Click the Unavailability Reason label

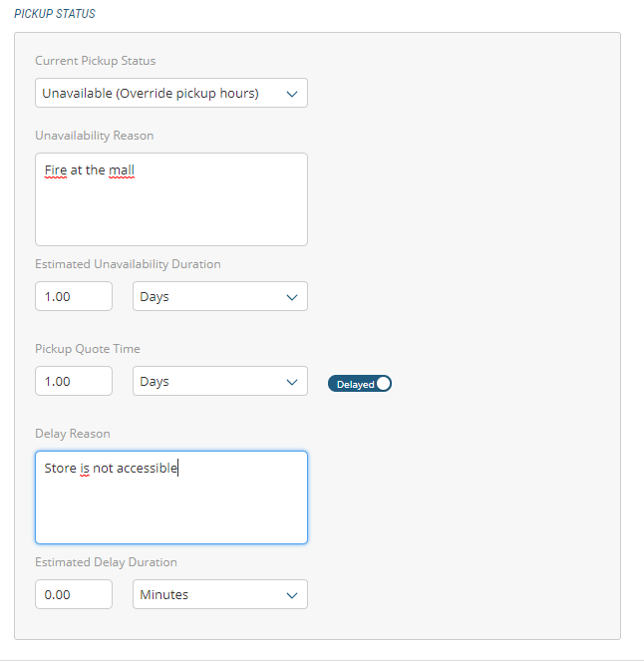(x=95, y=136)
